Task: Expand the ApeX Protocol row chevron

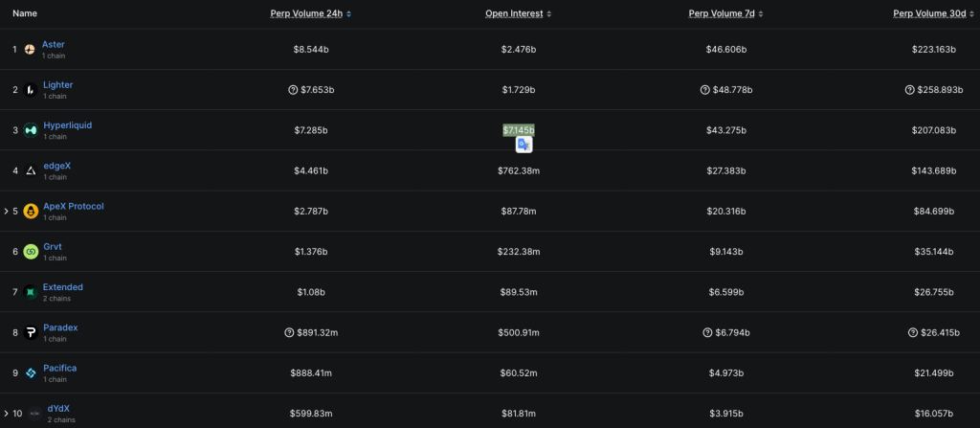Action: click(x=6, y=211)
